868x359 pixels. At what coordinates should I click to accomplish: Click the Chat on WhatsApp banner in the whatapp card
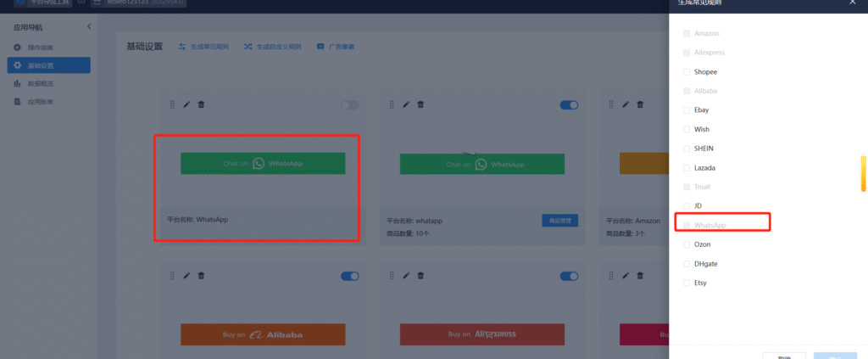(x=482, y=164)
